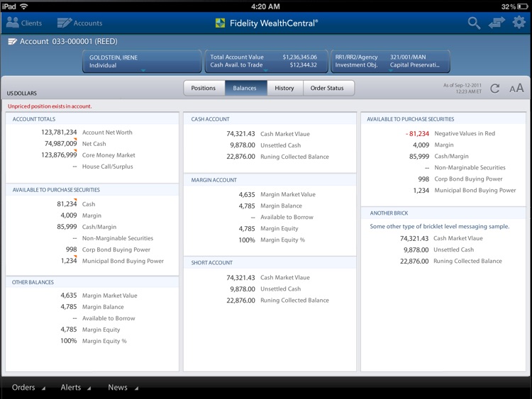Image resolution: width=532 pixels, height=399 pixels.
Task: Tap Available to Borrow in Margin Account
Action: point(287,217)
